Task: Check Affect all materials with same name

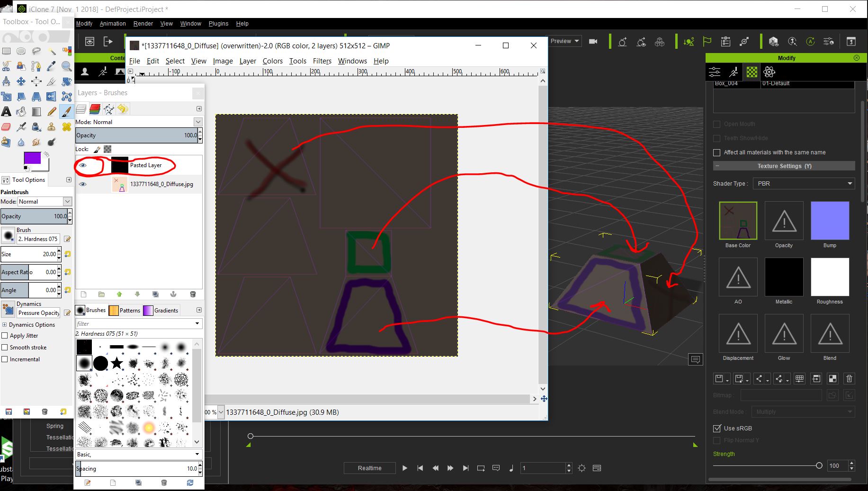Action: tap(716, 152)
